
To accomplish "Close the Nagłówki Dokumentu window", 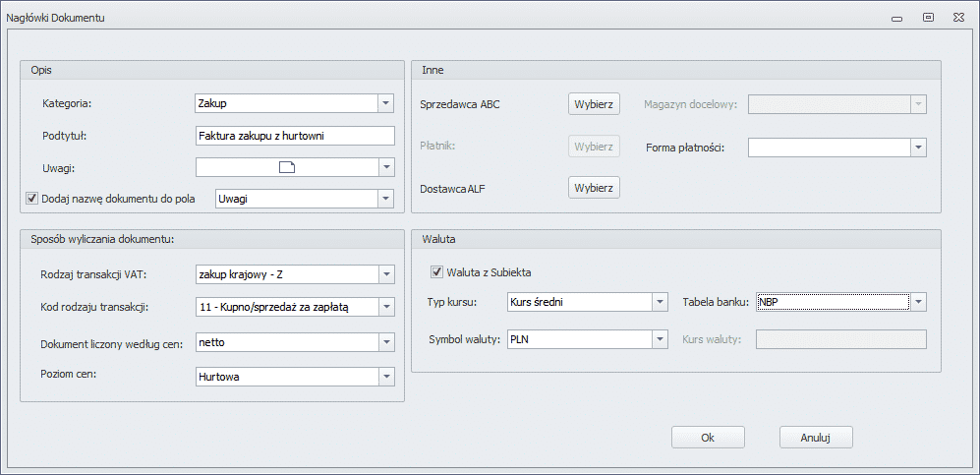I will pyautogui.click(x=958, y=18).
